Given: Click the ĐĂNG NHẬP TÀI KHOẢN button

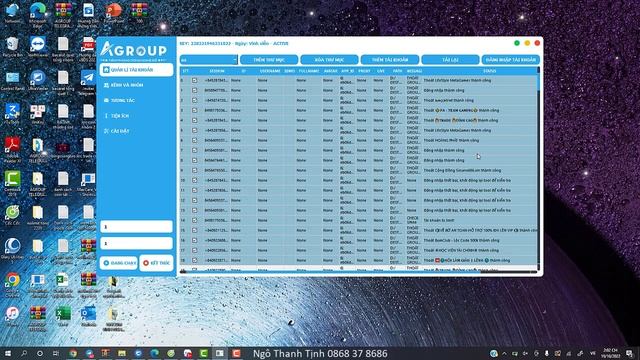Looking at the screenshot, I should pos(511,60).
